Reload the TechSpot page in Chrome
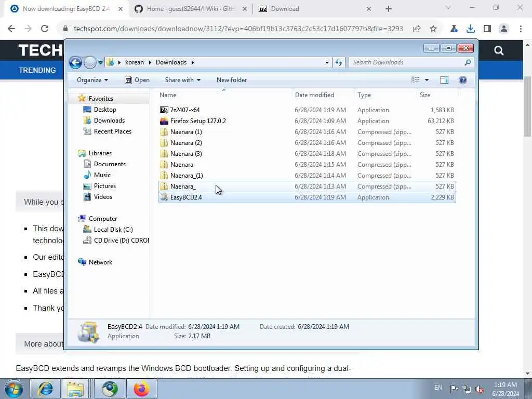 click(x=45, y=29)
